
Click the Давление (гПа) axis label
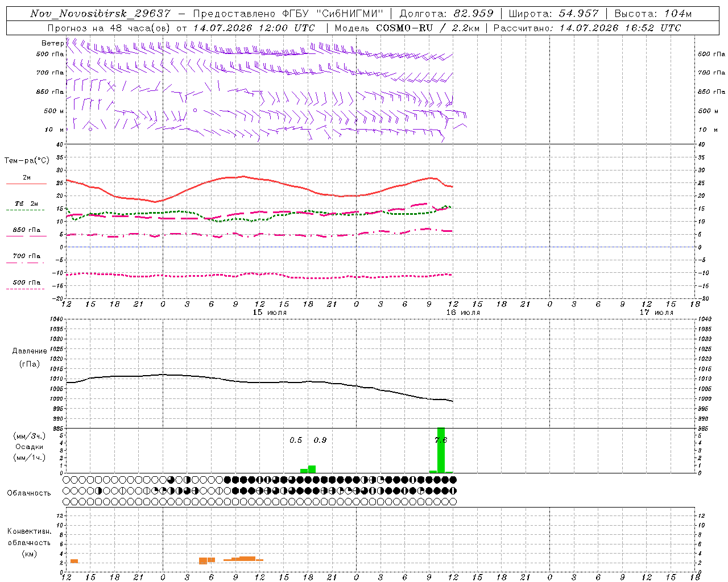click(x=30, y=357)
